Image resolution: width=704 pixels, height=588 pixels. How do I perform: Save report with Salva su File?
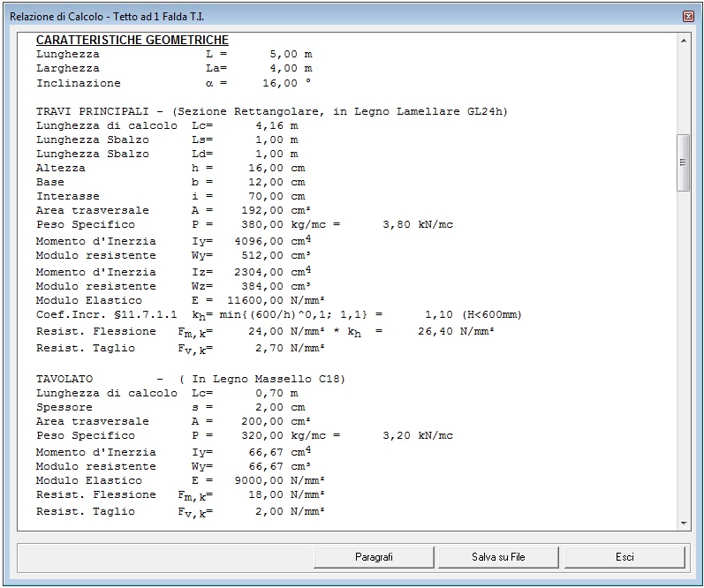point(498,557)
